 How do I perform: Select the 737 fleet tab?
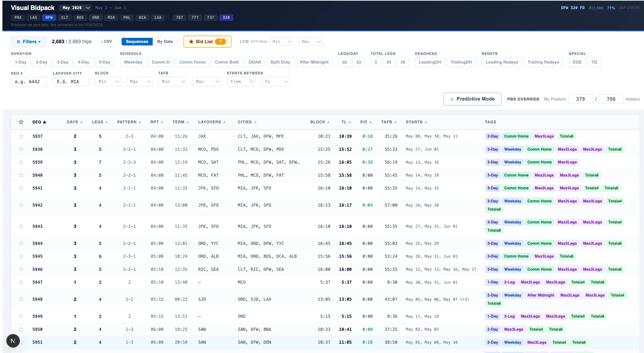click(211, 17)
